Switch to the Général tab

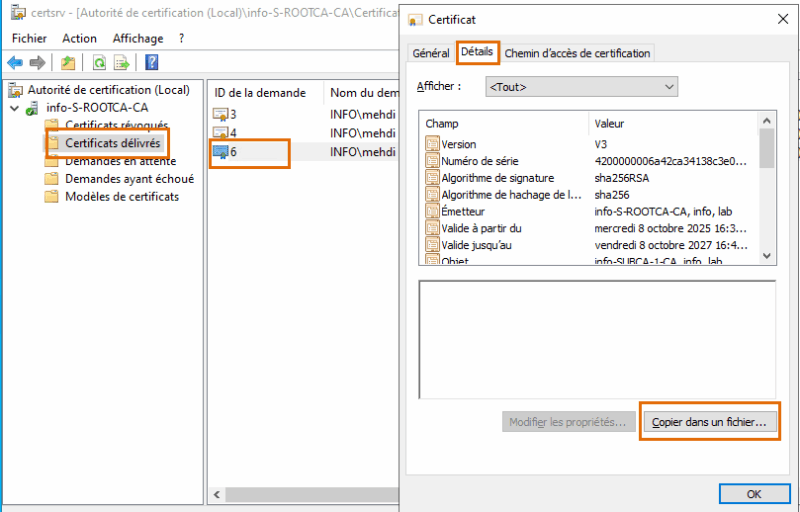(431, 53)
